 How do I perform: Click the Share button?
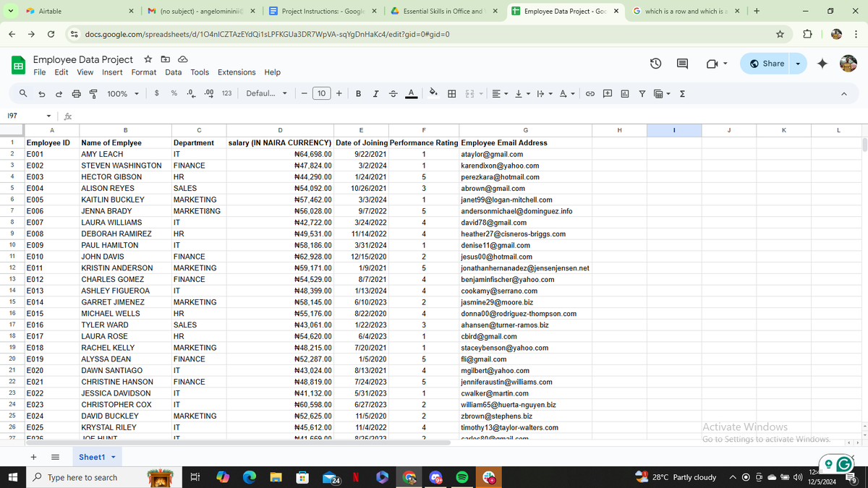pos(766,64)
